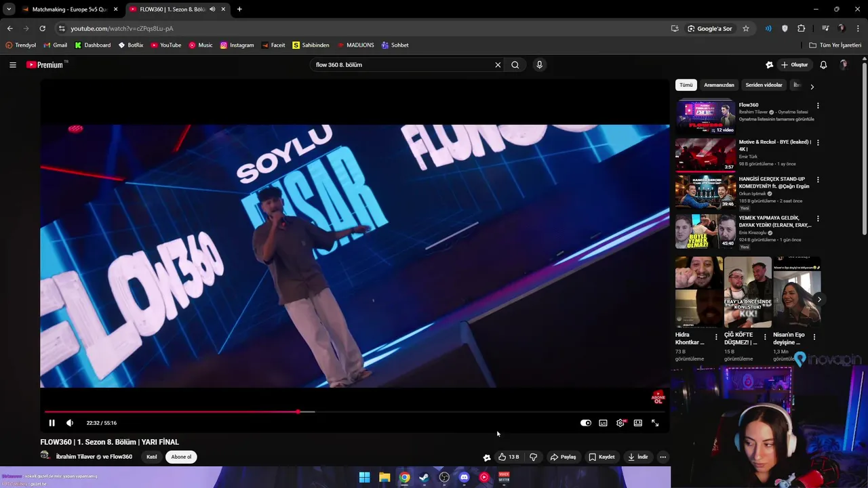Open the Faceit bookmark
868x488 pixels.
click(x=273, y=45)
